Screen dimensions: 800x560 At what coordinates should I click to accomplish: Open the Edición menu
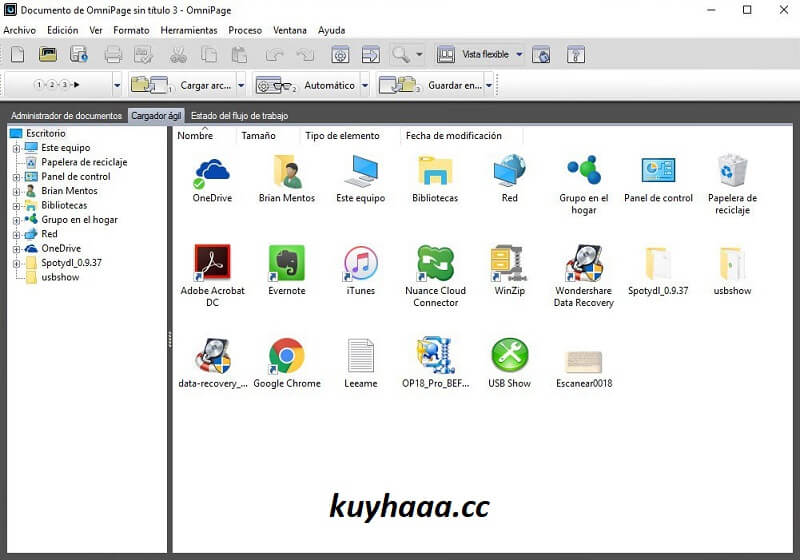[x=63, y=30]
